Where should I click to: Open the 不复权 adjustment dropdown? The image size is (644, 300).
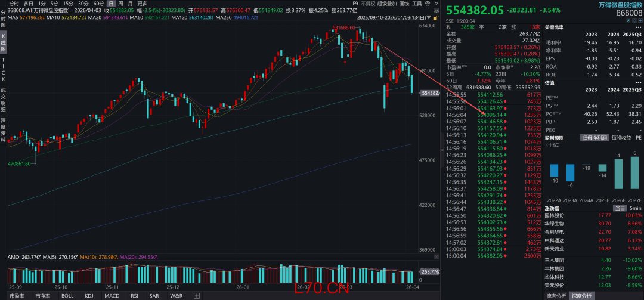[x=364, y=4]
